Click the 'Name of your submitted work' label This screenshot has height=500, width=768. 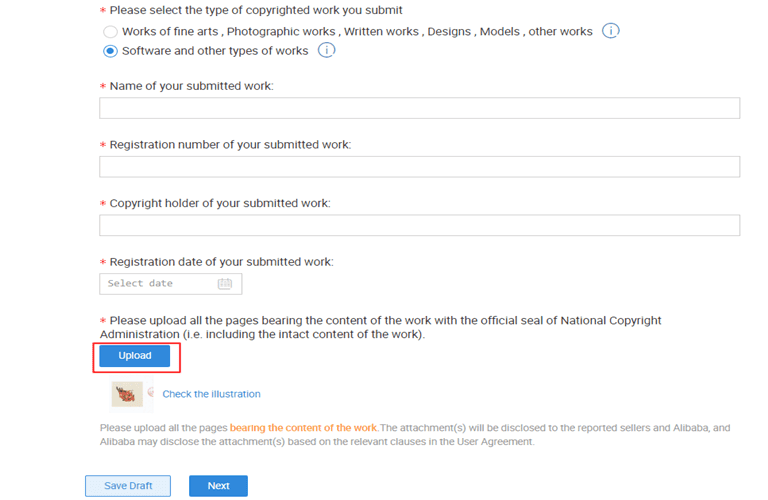191,87
